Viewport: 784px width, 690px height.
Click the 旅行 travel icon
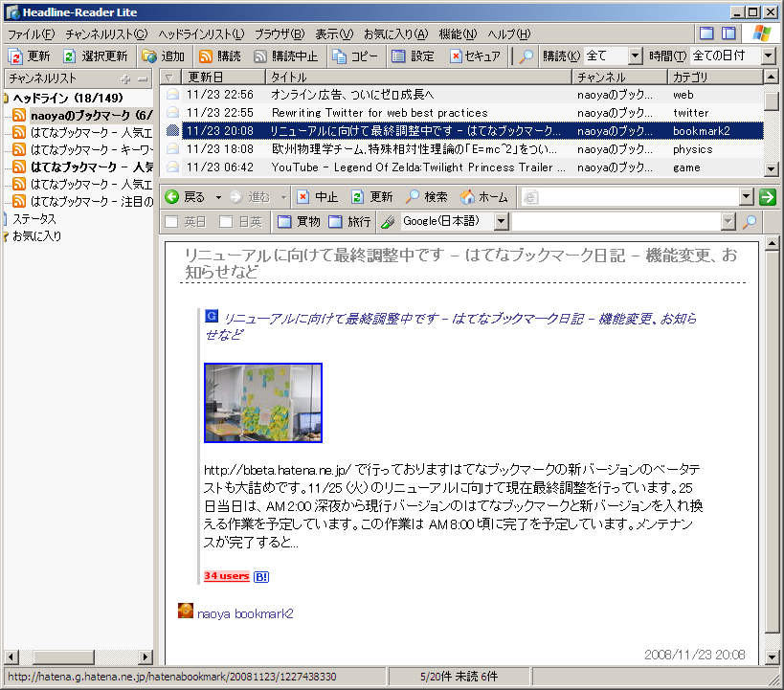point(335,221)
